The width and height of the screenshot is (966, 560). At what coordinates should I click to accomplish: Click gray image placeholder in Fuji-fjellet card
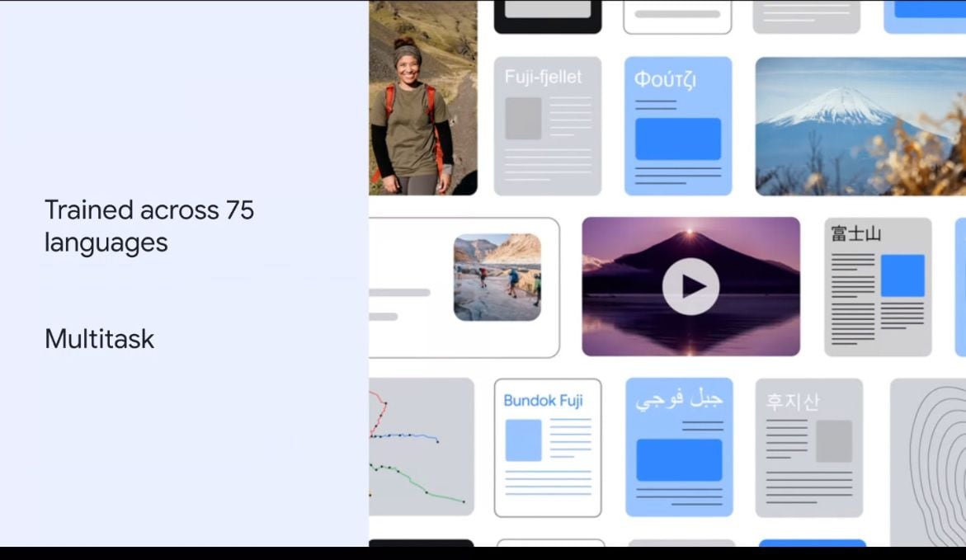523,118
